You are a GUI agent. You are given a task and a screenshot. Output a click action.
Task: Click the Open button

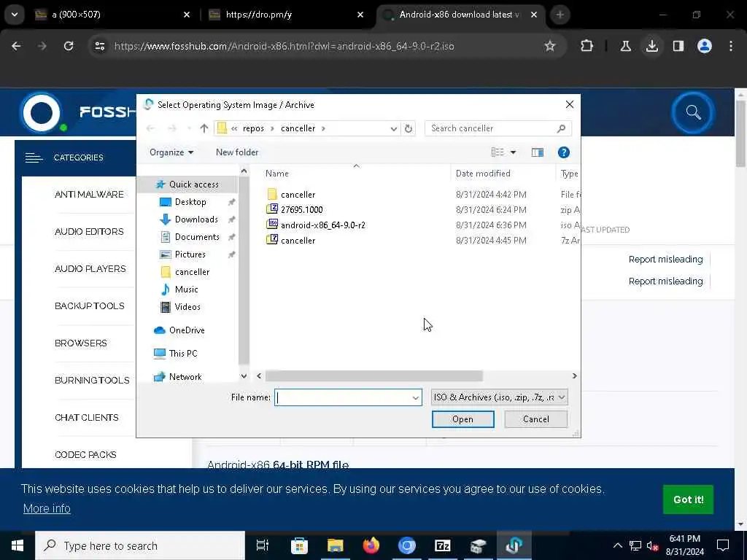[462, 419]
